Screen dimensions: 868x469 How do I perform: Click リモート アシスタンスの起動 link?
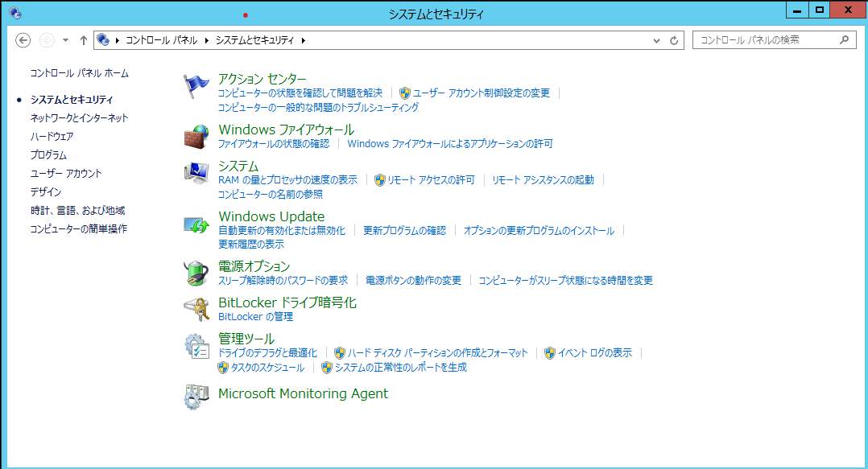point(543,179)
